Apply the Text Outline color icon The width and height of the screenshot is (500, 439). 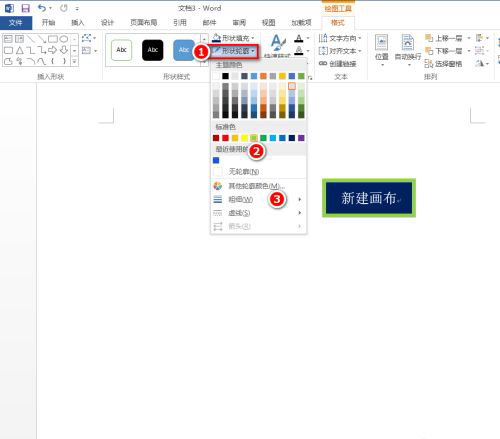click(299, 50)
